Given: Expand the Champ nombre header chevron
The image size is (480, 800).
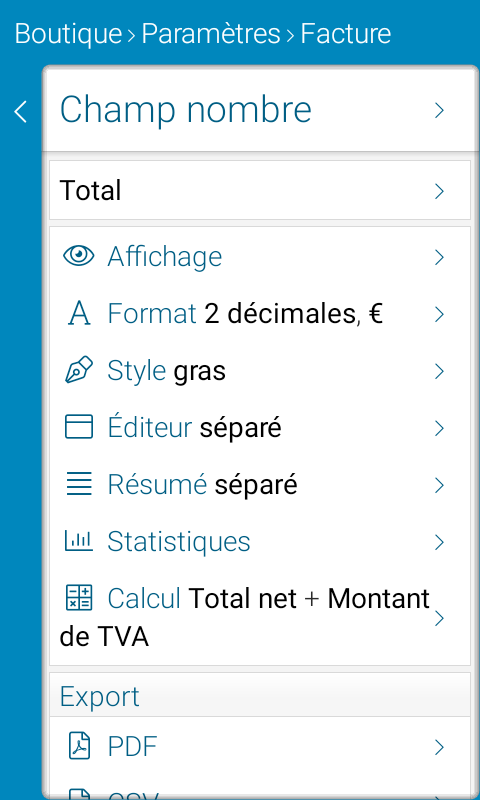Looking at the screenshot, I should (x=439, y=110).
